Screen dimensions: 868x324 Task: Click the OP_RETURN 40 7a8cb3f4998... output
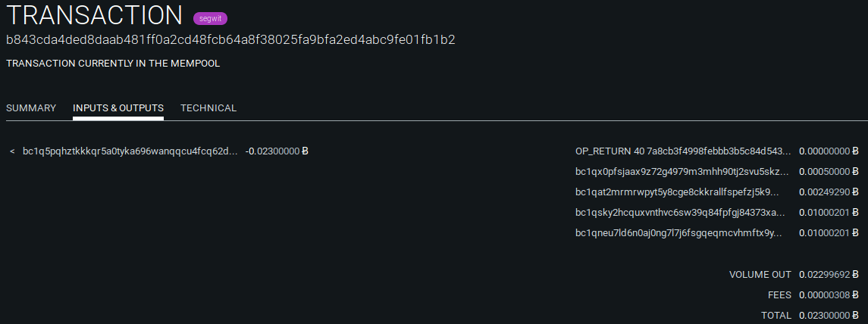[683, 151]
